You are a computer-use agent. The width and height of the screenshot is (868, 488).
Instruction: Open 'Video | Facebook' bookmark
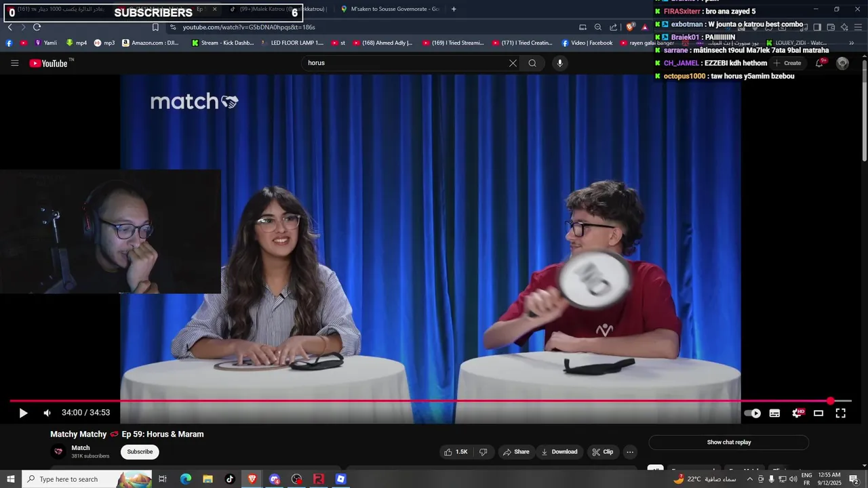(587, 43)
